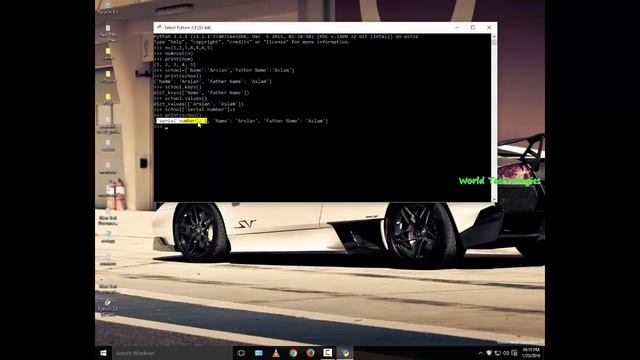Click the console scrollbar down arrow
640x360 pixels.
494,199
